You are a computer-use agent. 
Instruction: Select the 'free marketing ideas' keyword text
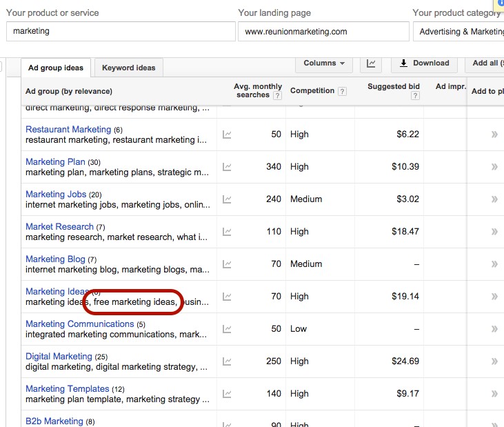[134, 302]
